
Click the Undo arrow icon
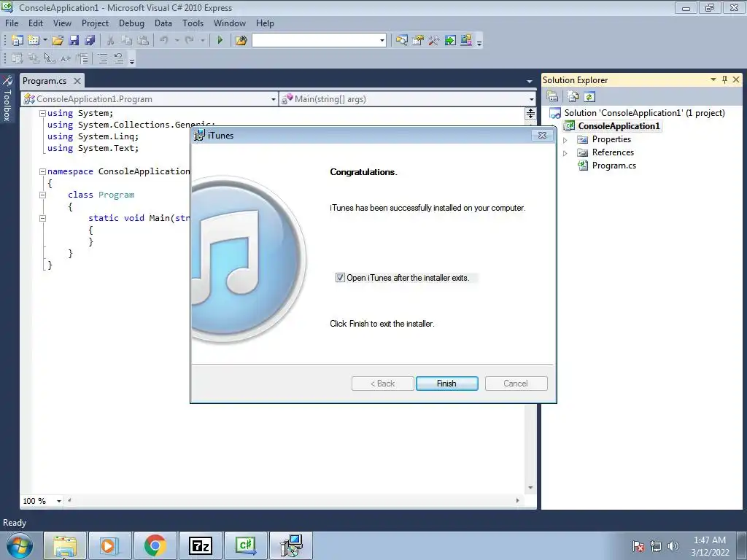pyautogui.click(x=164, y=41)
